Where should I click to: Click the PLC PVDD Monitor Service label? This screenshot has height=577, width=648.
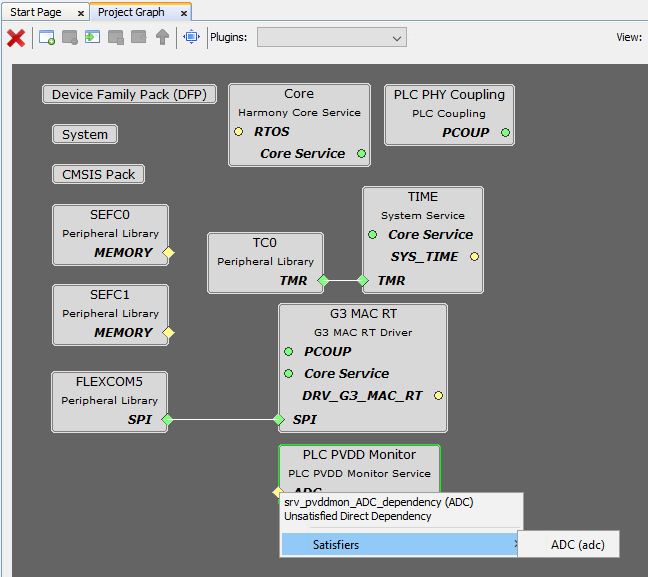pos(359,474)
